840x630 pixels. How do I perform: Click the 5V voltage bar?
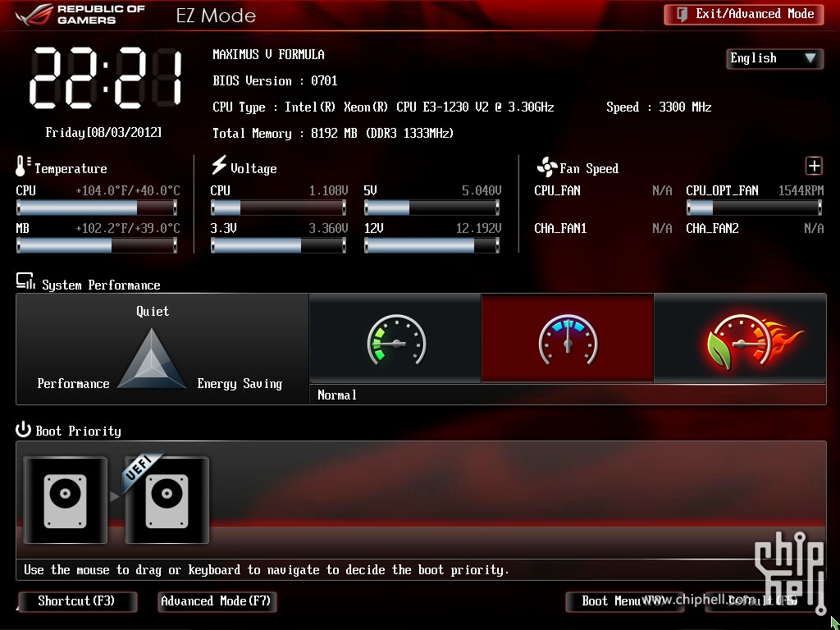(431, 208)
